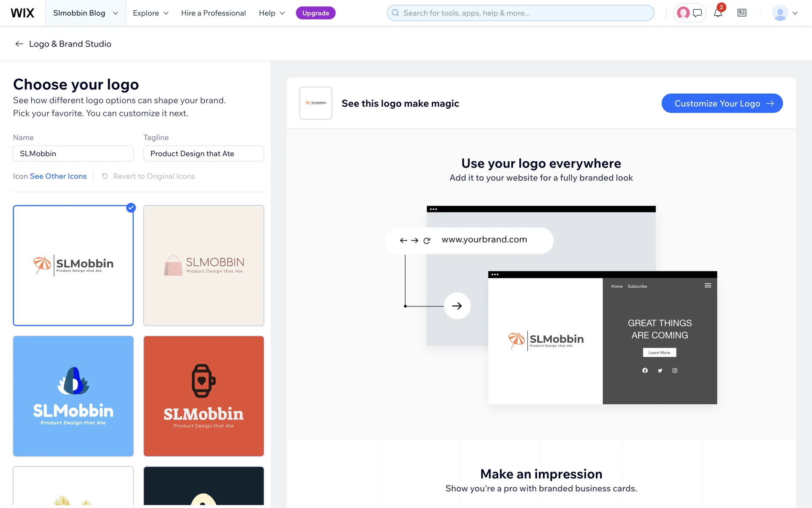Open Hire a Professional
The width and height of the screenshot is (812, 508).
213,13
